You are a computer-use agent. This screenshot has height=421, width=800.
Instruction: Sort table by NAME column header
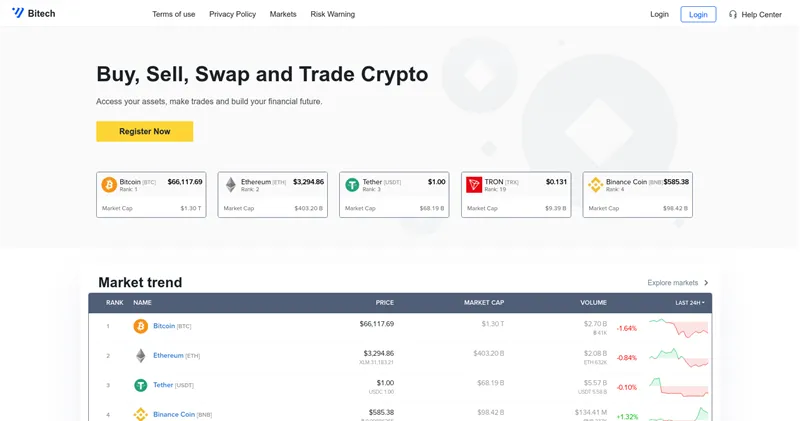pyautogui.click(x=142, y=303)
